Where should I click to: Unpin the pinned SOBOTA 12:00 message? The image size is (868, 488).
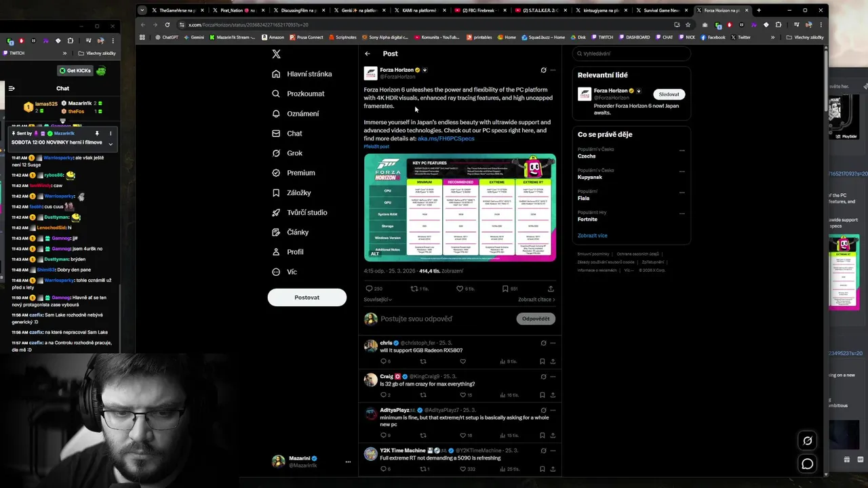[97, 134]
